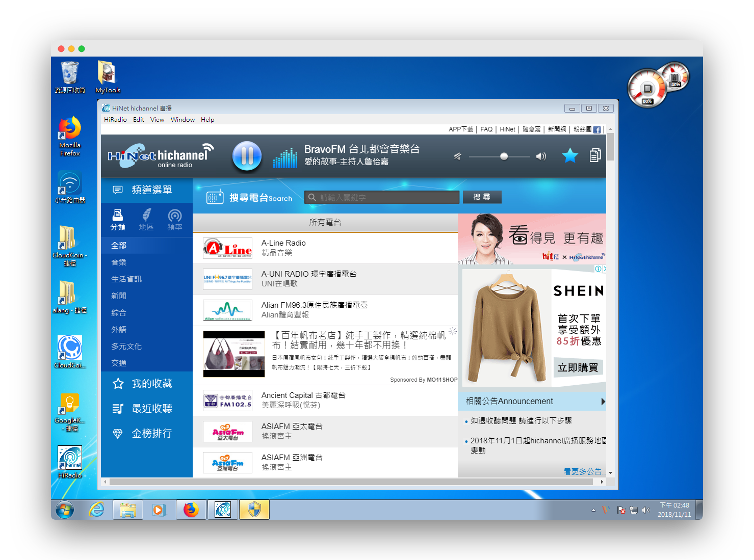The image size is (754, 560).
Task: Open the View menu
Action: (x=157, y=120)
